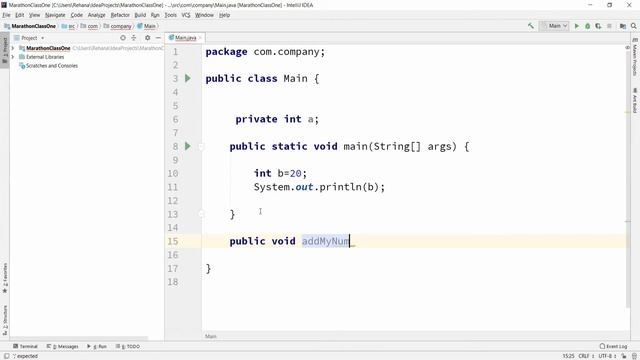Click the run gutter icon beside the main method

tap(188, 146)
